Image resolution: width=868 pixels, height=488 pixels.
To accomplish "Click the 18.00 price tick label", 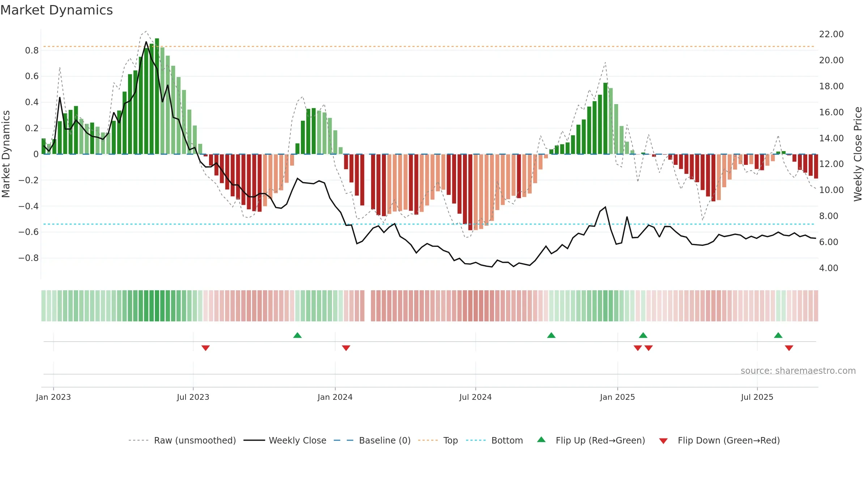I will pos(831,86).
